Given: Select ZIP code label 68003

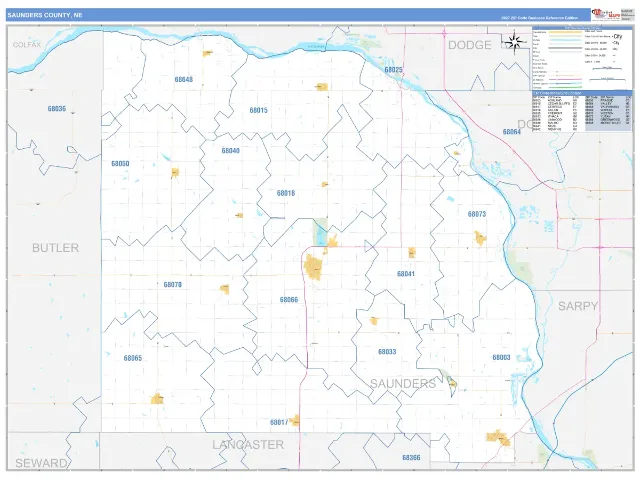Looking at the screenshot, I should coord(501,357).
